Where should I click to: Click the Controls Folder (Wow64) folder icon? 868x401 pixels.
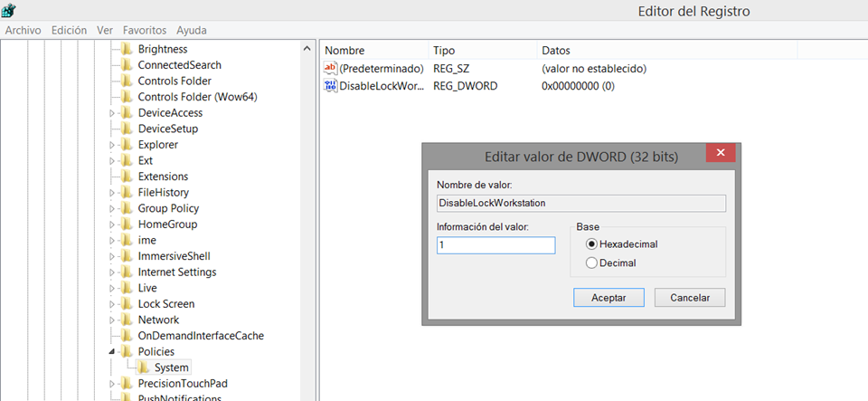pyautogui.click(x=127, y=97)
